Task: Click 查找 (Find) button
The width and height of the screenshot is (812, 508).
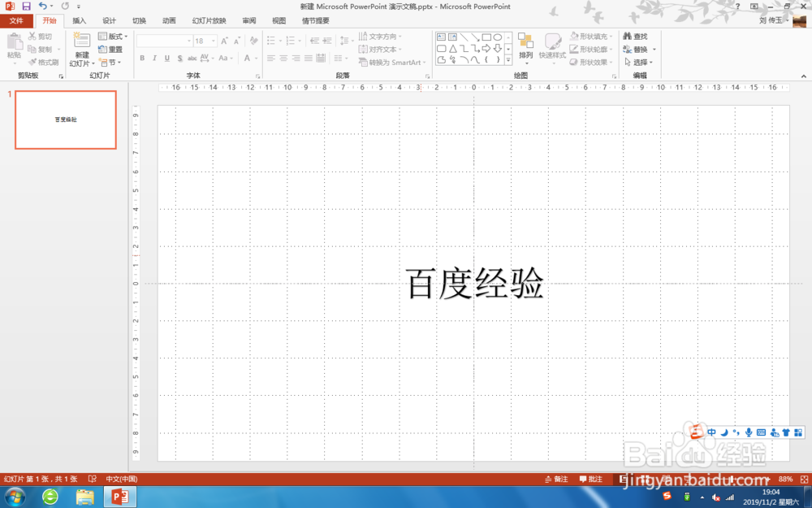Action: 635,37
